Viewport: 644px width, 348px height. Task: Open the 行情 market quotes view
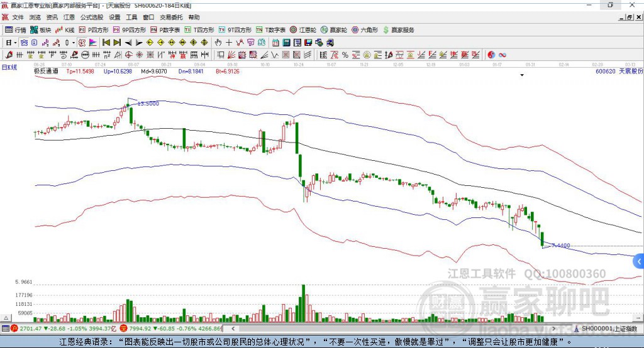point(15,30)
